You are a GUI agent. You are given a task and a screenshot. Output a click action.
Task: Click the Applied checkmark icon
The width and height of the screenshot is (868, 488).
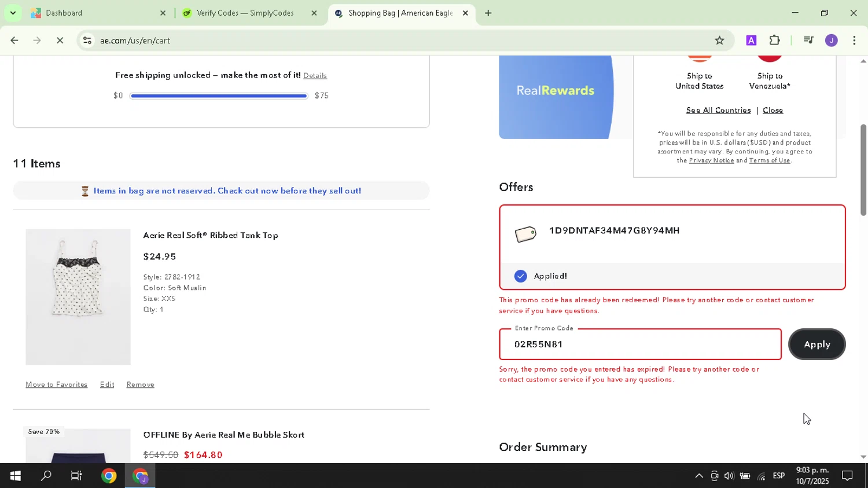click(x=521, y=276)
